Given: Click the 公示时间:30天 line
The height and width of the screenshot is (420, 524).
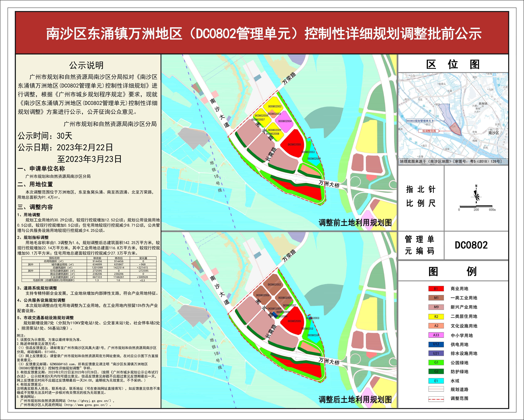Looking at the screenshot, I should click(45, 136).
